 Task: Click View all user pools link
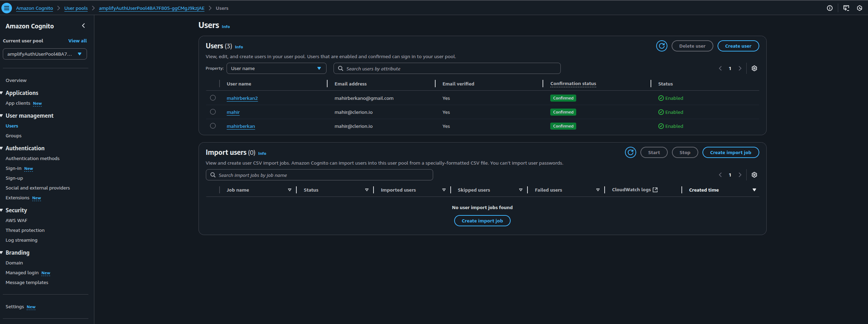pyautogui.click(x=78, y=41)
